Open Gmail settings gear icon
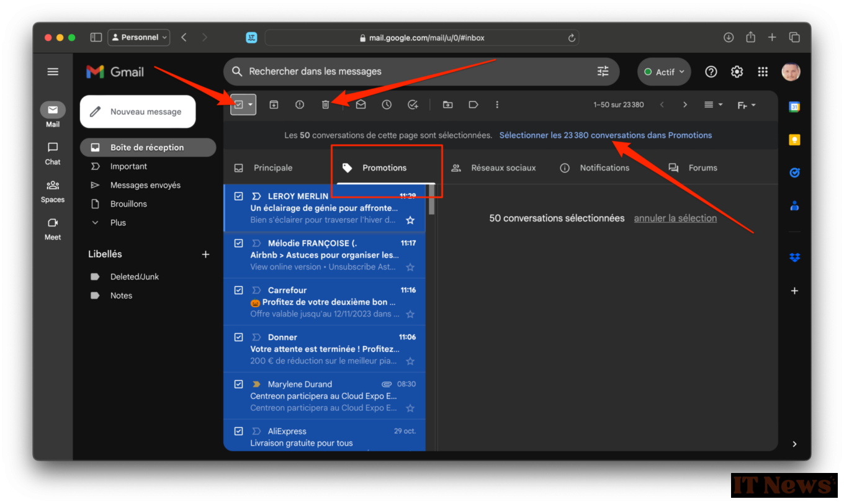This screenshot has width=844, height=504. coord(737,72)
